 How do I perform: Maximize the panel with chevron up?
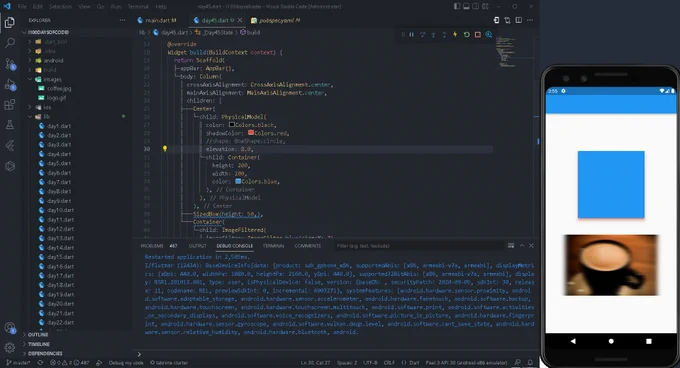[x=522, y=246]
